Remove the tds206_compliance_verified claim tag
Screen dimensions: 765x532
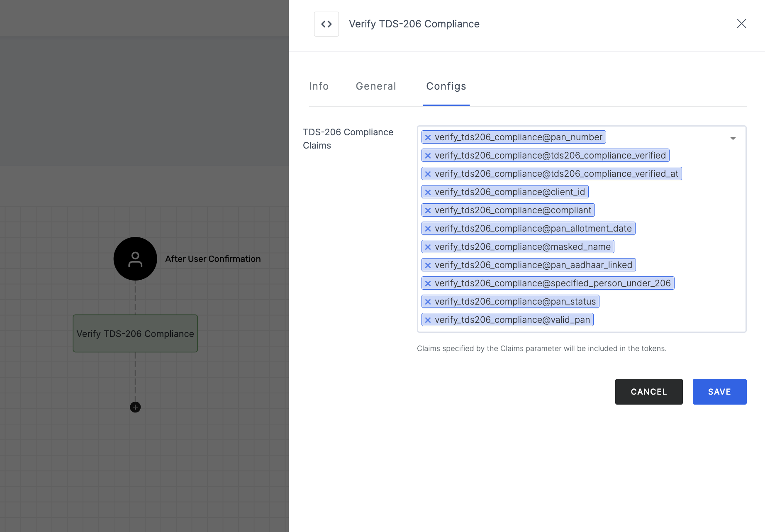[428, 156]
